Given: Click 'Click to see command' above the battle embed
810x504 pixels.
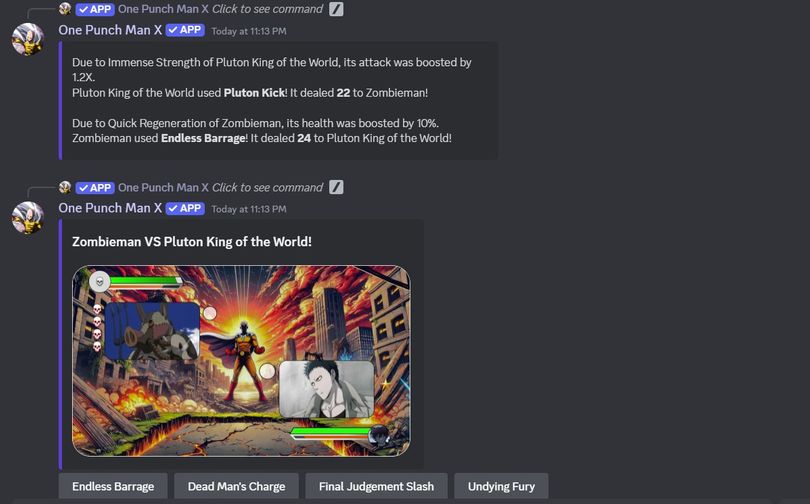Looking at the screenshot, I should (268, 187).
